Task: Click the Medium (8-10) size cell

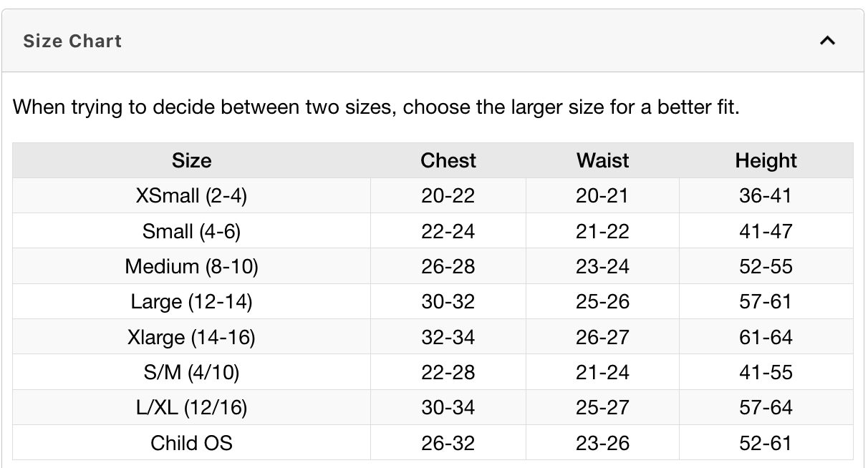Action: tap(191, 266)
